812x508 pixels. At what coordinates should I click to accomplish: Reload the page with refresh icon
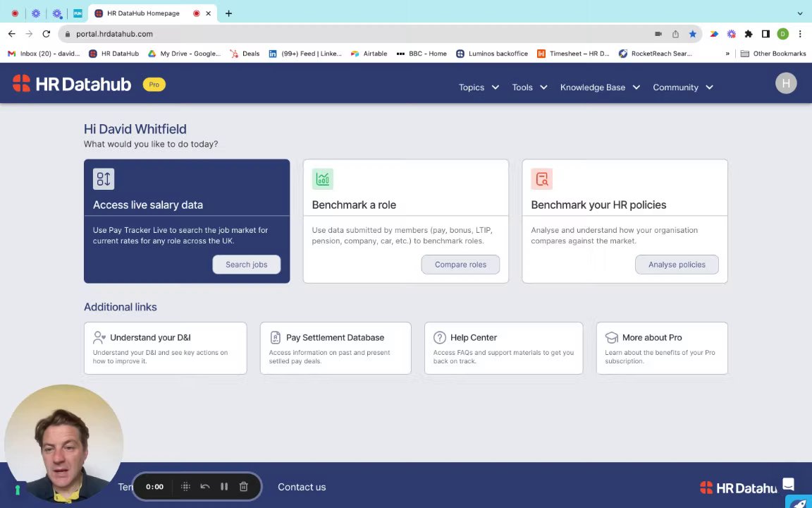tap(46, 34)
